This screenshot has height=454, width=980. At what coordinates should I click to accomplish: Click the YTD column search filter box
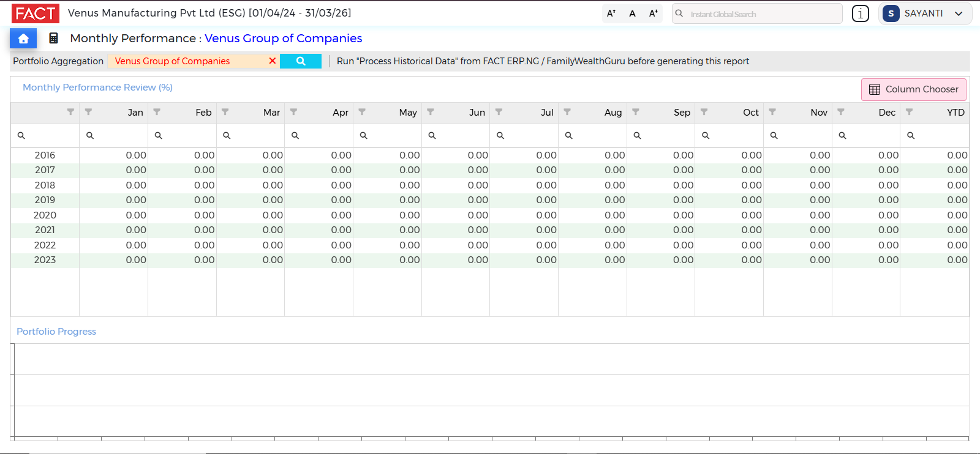click(935, 135)
